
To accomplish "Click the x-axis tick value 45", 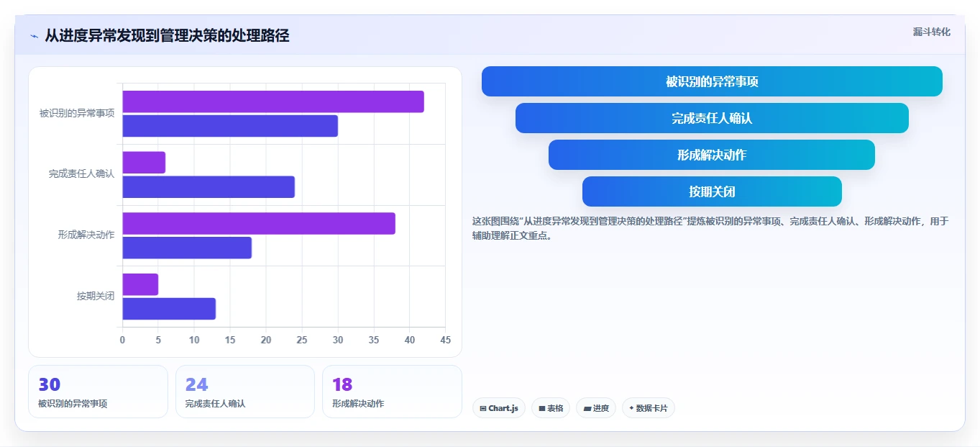I will click(x=445, y=340).
